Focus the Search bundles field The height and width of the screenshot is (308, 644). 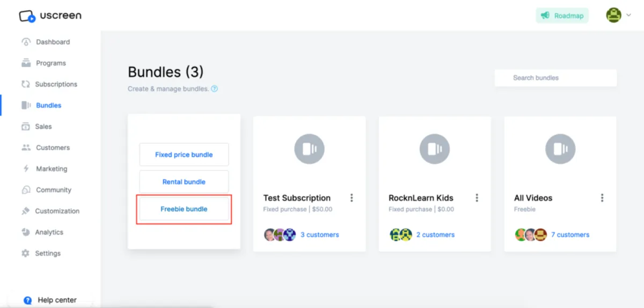555,78
